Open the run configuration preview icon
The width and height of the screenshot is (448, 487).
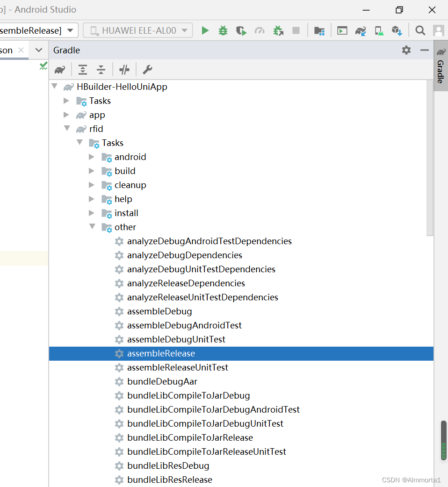pos(342,31)
